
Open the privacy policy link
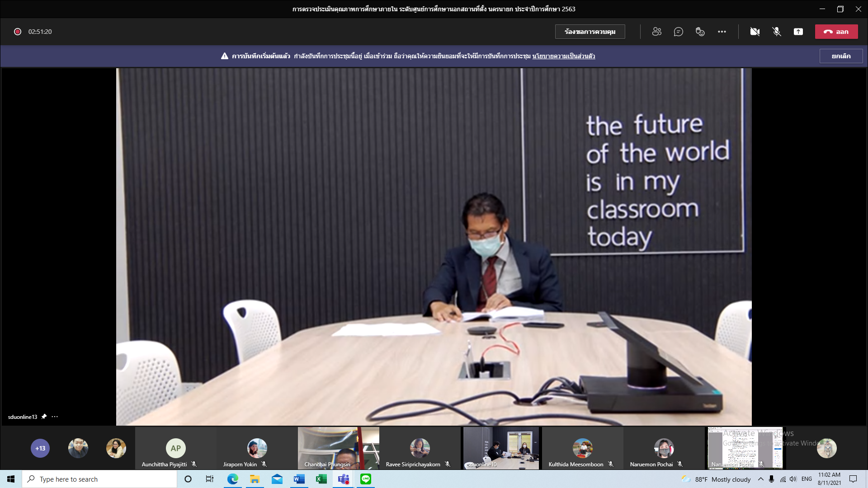tap(564, 56)
